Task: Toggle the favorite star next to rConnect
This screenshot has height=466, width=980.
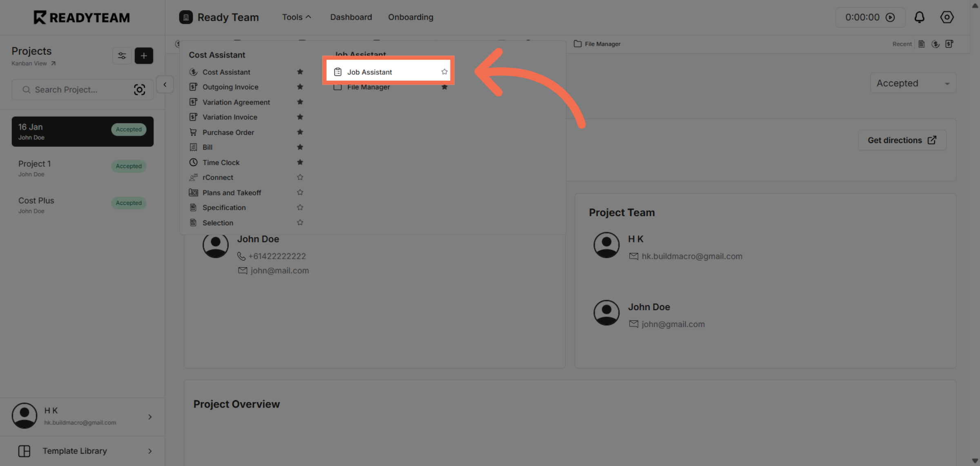Action: 300,177
